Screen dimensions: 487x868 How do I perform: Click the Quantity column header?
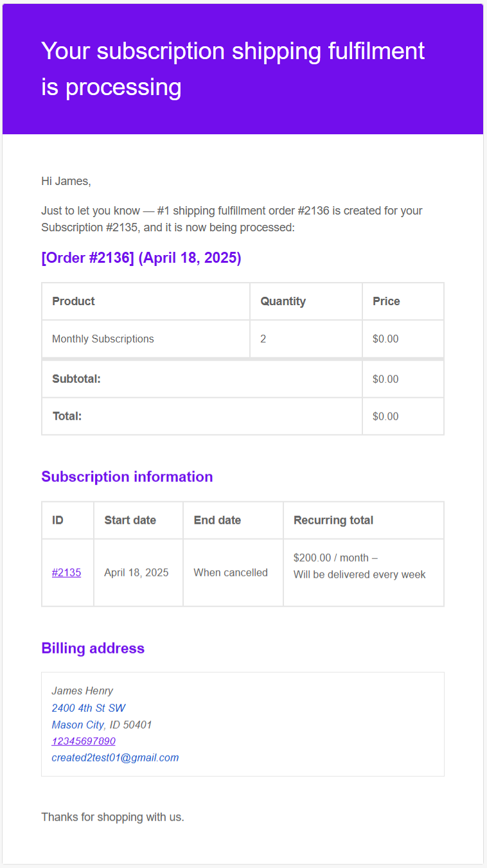tap(283, 301)
